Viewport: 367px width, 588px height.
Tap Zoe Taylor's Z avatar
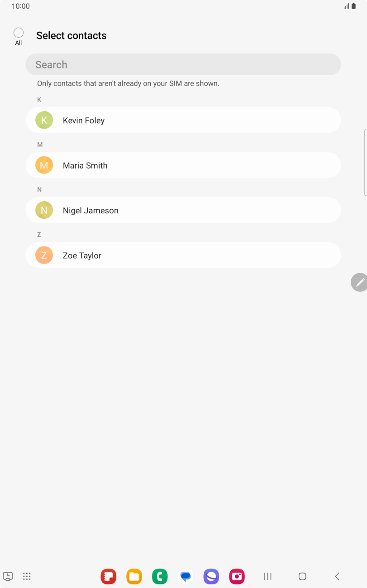click(x=44, y=255)
